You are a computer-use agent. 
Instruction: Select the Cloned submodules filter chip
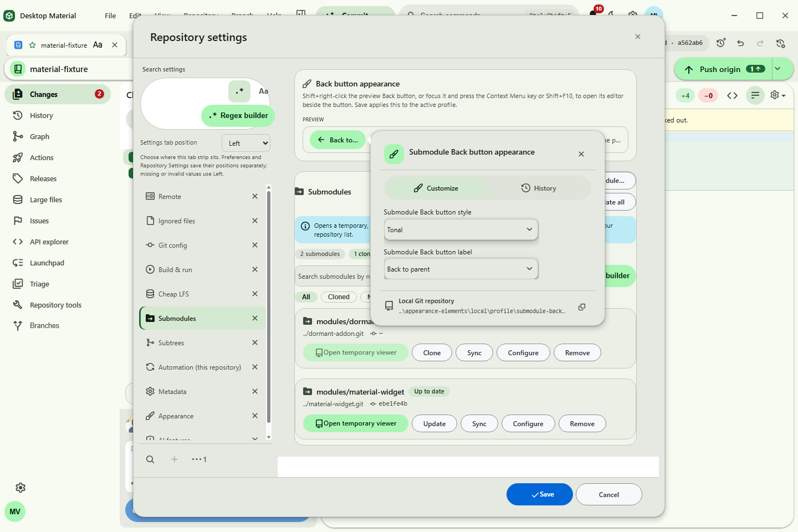(x=339, y=297)
